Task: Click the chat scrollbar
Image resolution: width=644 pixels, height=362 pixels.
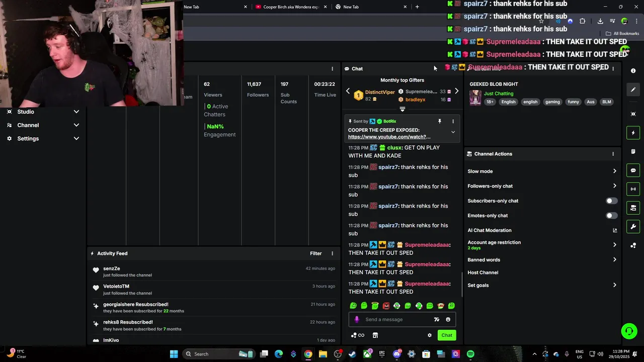Action: [462, 285]
